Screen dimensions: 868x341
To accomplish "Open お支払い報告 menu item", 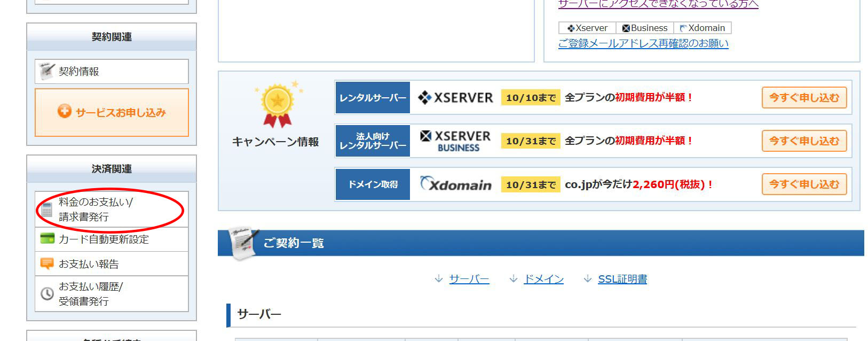I will (112, 264).
